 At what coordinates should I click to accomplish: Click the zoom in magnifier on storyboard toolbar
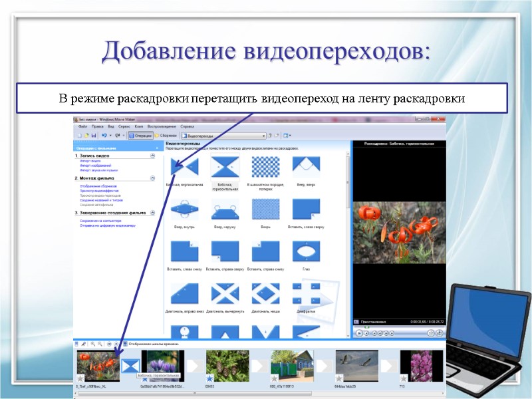coord(92,344)
